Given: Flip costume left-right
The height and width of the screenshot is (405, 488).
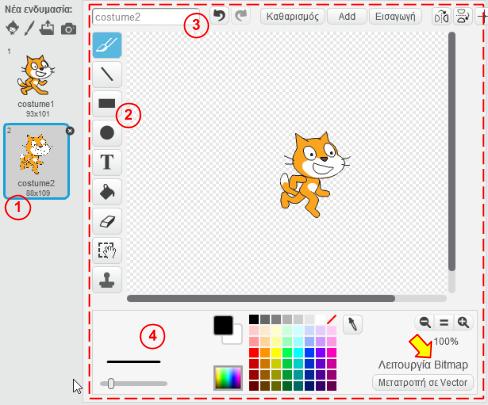Looking at the screenshot, I should point(441,17).
